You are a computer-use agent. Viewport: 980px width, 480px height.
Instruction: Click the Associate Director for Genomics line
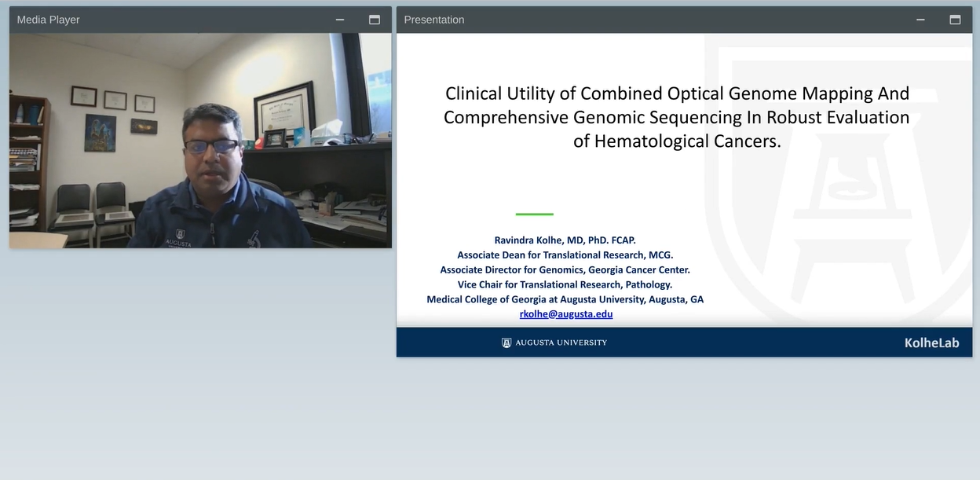tap(565, 269)
